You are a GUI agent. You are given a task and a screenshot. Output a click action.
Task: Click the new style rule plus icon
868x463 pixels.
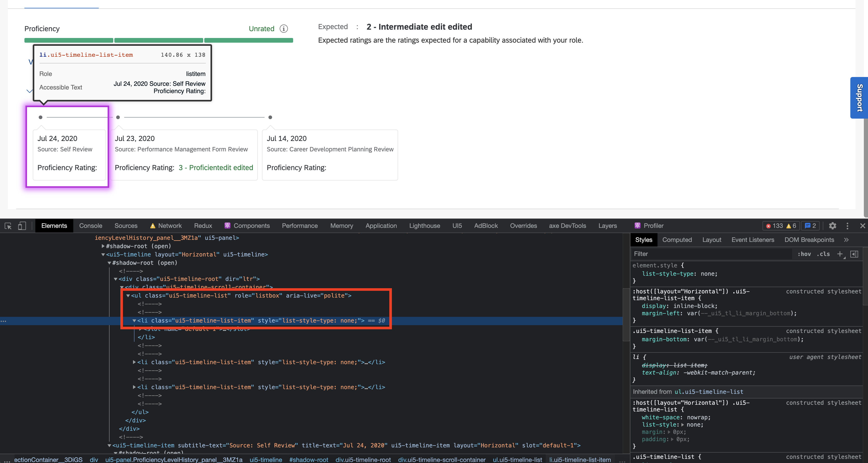click(x=840, y=254)
